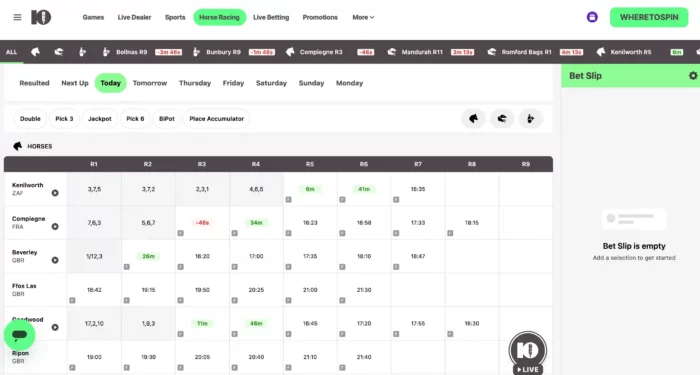Viewport: 700px width, 375px height.
Task: Select the Place Accumulator bet type
Action: 217,119
